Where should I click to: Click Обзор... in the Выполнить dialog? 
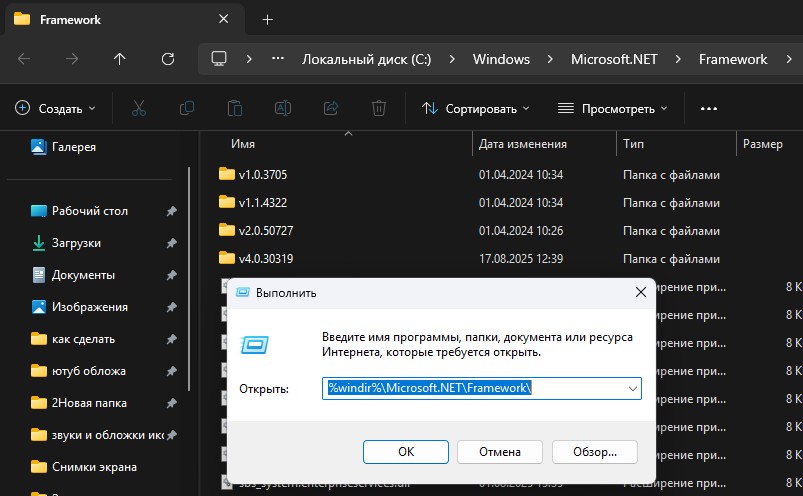pyautogui.click(x=595, y=452)
